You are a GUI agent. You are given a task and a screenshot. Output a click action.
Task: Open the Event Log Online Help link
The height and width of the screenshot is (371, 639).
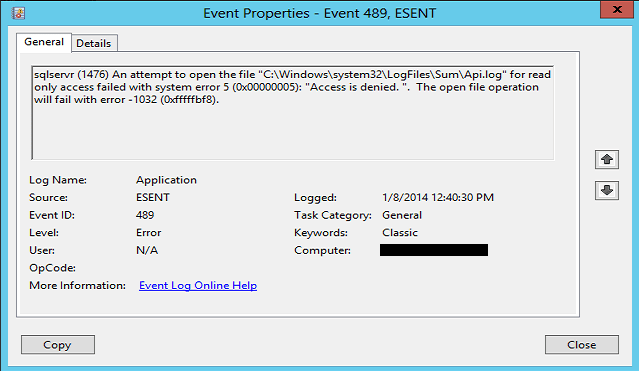[198, 285]
